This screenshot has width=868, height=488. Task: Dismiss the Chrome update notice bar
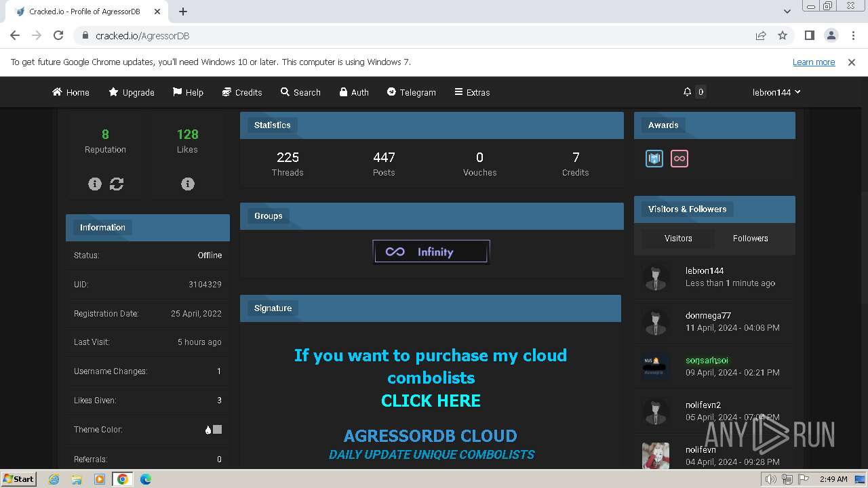click(852, 62)
